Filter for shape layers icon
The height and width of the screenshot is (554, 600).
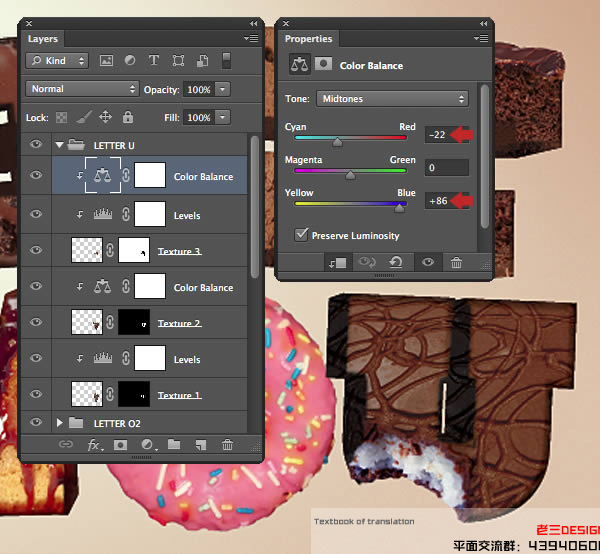(x=178, y=60)
